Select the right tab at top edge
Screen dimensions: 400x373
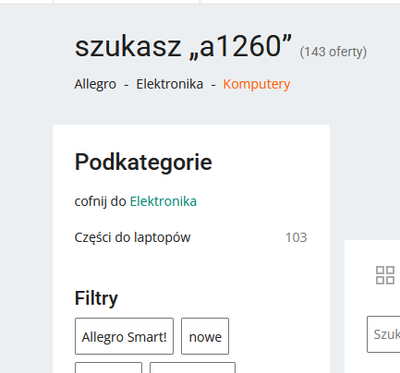(x=300, y=2)
